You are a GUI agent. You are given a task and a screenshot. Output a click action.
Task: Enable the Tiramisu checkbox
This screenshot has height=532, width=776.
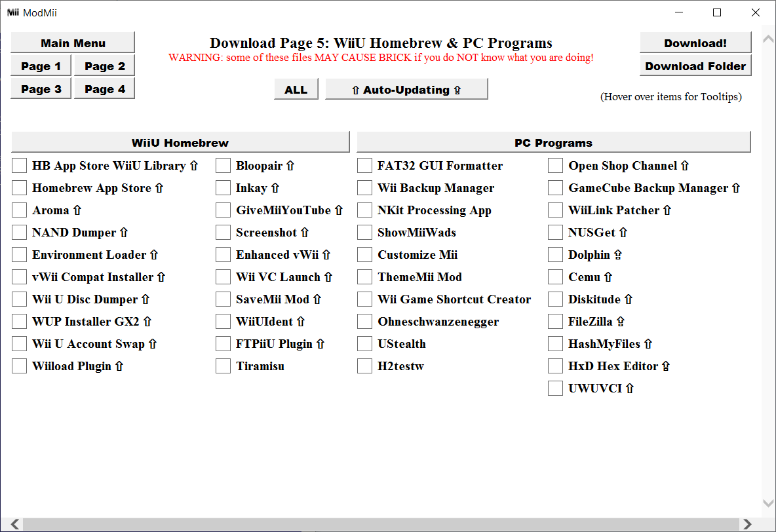tap(223, 366)
